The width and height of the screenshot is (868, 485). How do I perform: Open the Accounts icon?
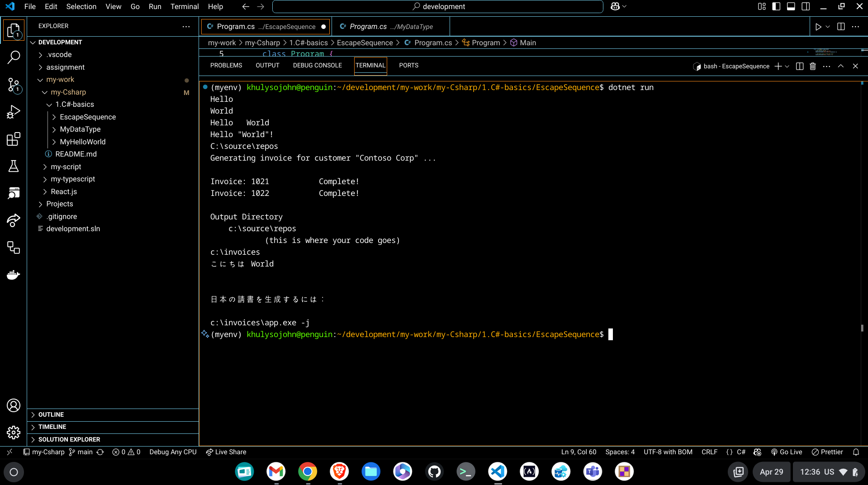[x=14, y=405]
